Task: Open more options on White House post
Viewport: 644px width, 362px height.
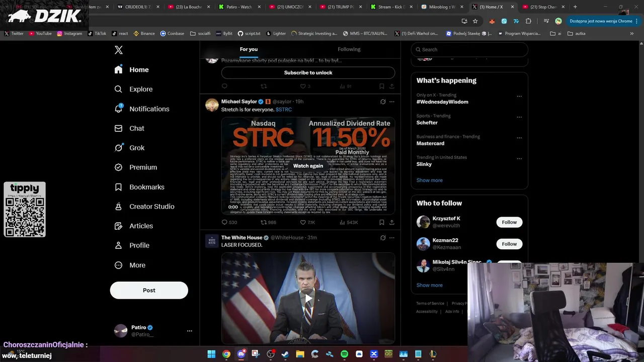Action: click(x=392, y=238)
